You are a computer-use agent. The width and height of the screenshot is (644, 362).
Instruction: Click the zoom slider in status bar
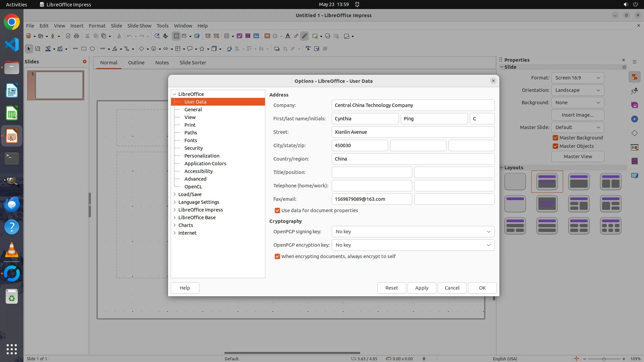tap(604, 359)
